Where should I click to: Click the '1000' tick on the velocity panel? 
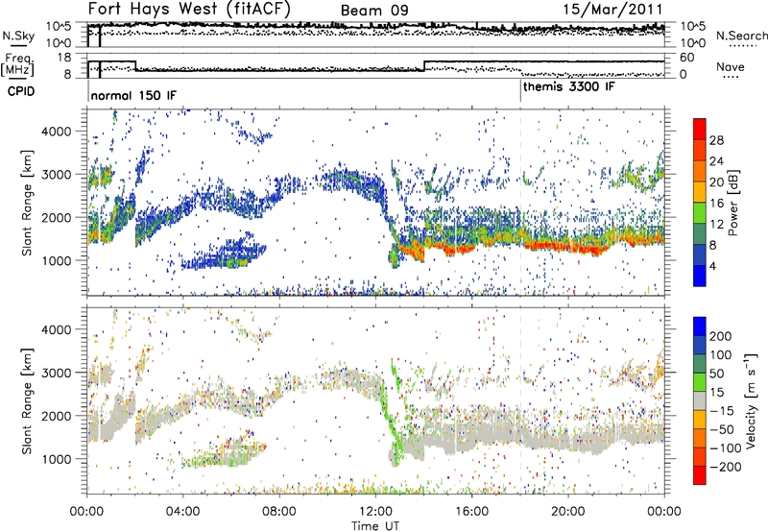point(57,459)
